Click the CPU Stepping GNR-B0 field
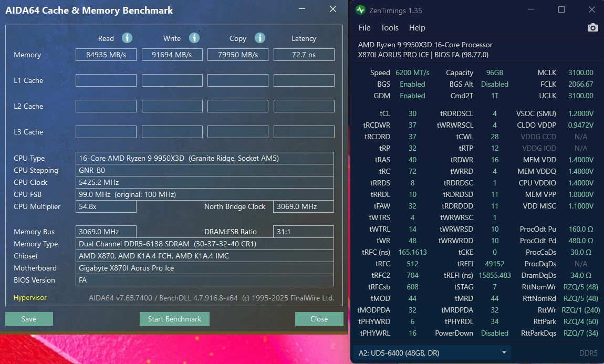Viewport: 604px width, 364px height. point(204,170)
